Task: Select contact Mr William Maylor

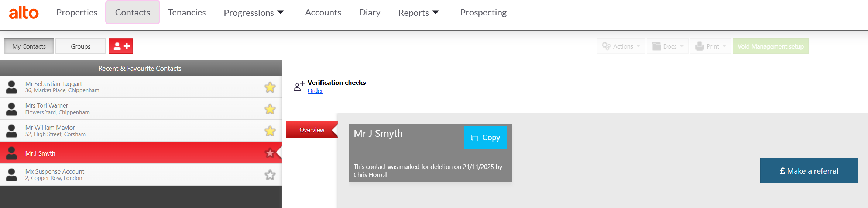Action: point(141,131)
